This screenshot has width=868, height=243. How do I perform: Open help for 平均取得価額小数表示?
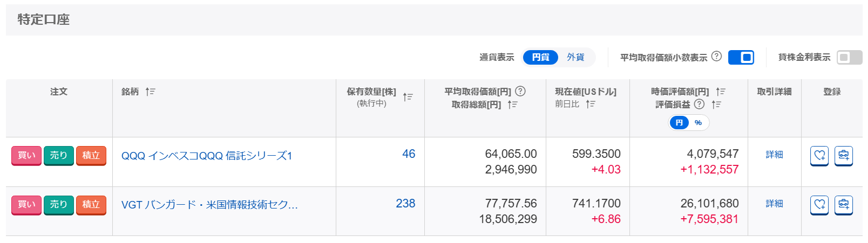[716, 56]
